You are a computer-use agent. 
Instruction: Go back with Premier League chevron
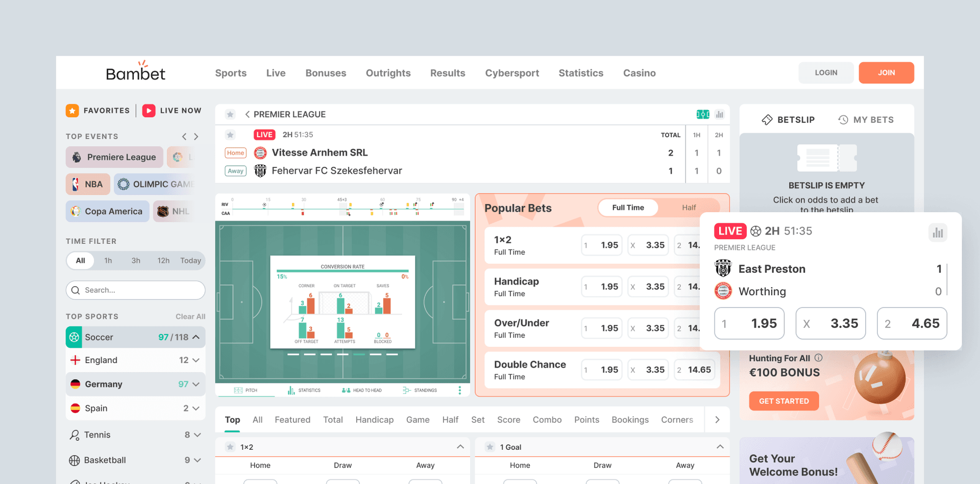click(248, 114)
